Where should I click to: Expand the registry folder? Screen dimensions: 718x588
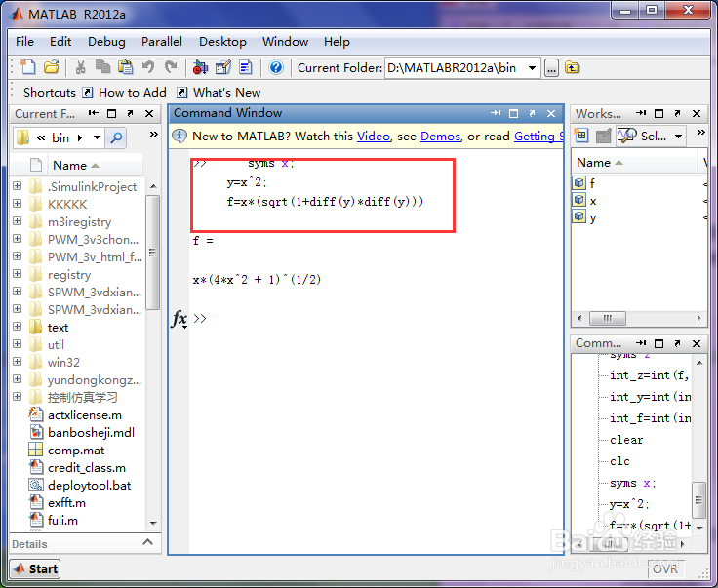point(17,274)
